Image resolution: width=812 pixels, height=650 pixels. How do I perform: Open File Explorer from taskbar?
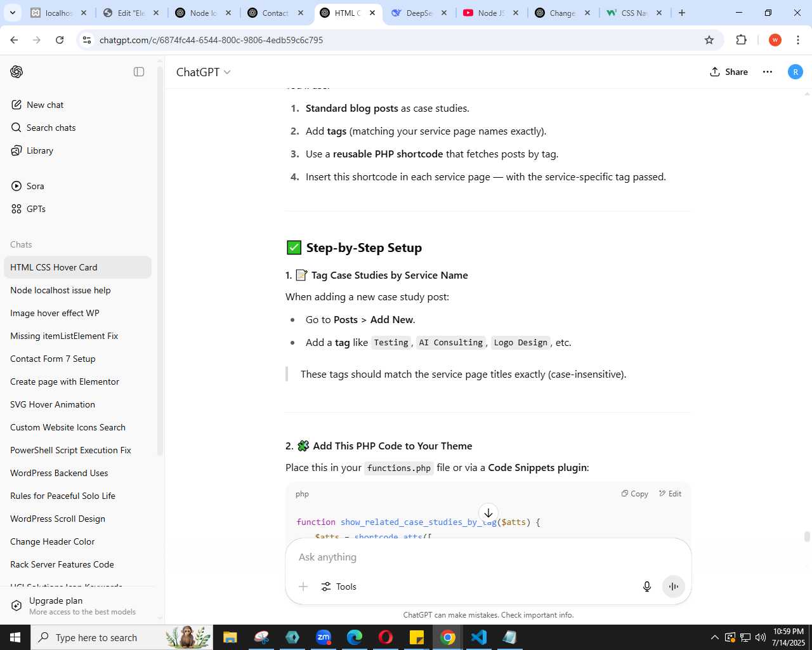(x=230, y=637)
